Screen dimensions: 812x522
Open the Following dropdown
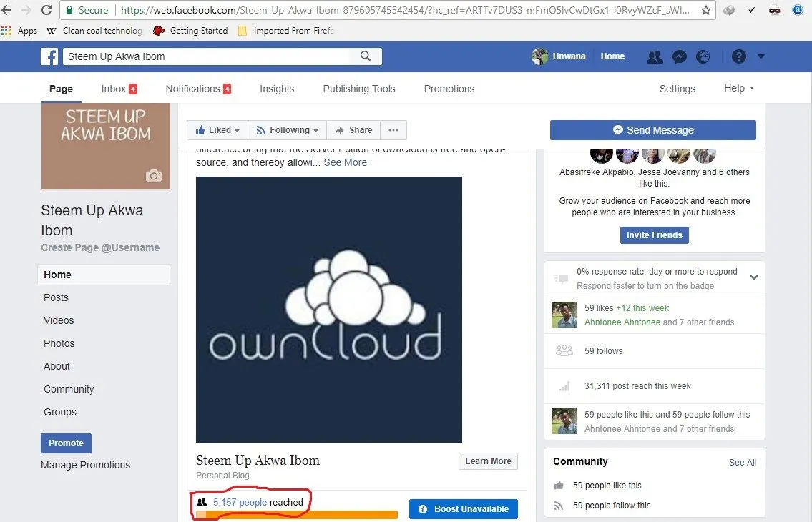point(288,130)
